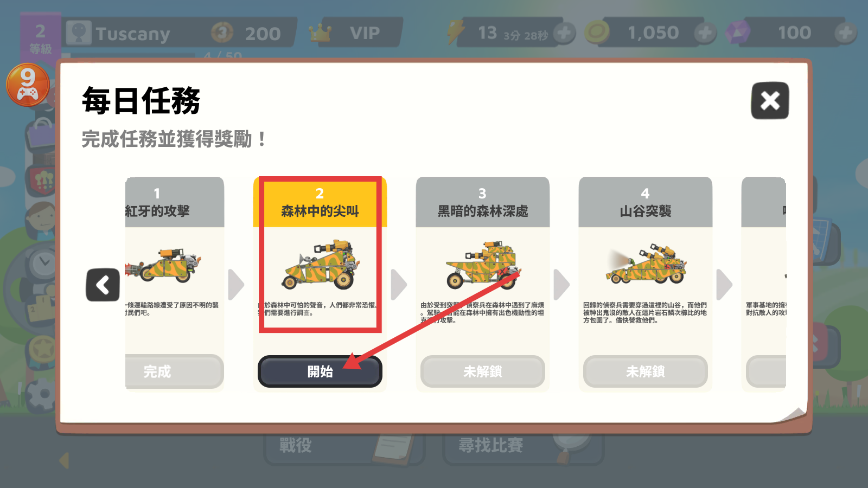Click the arrow between missions 2 and 3
The width and height of the screenshot is (868, 488).
(x=399, y=285)
